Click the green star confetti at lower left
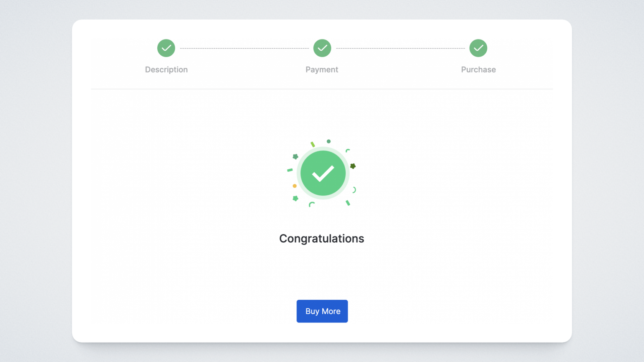This screenshot has height=362, width=644. point(296,198)
